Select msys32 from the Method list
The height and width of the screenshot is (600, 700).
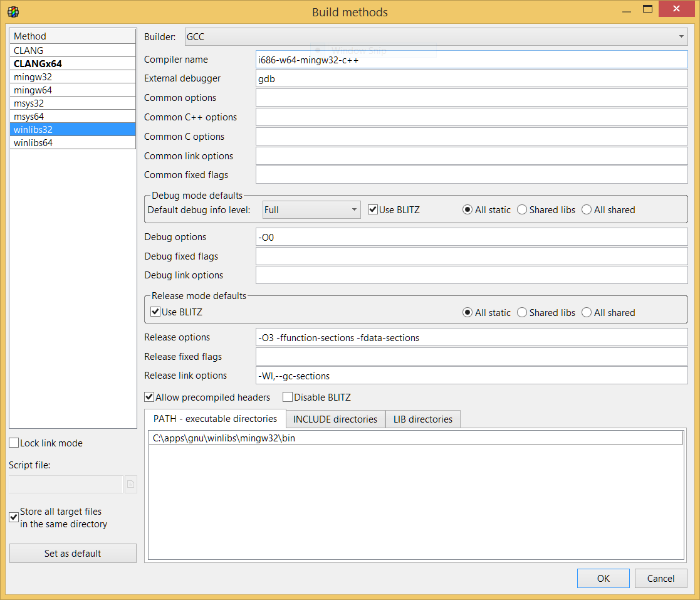[72, 103]
